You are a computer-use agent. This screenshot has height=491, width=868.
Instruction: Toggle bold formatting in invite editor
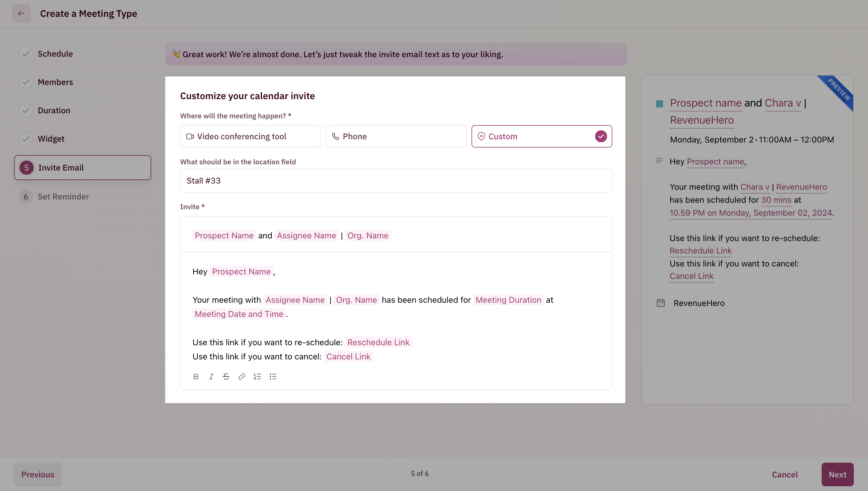click(196, 377)
